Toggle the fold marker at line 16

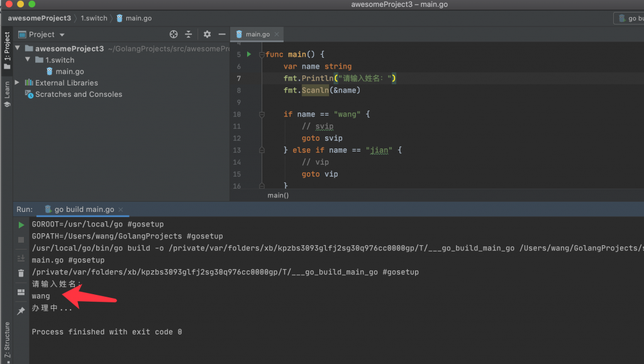coord(262,186)
